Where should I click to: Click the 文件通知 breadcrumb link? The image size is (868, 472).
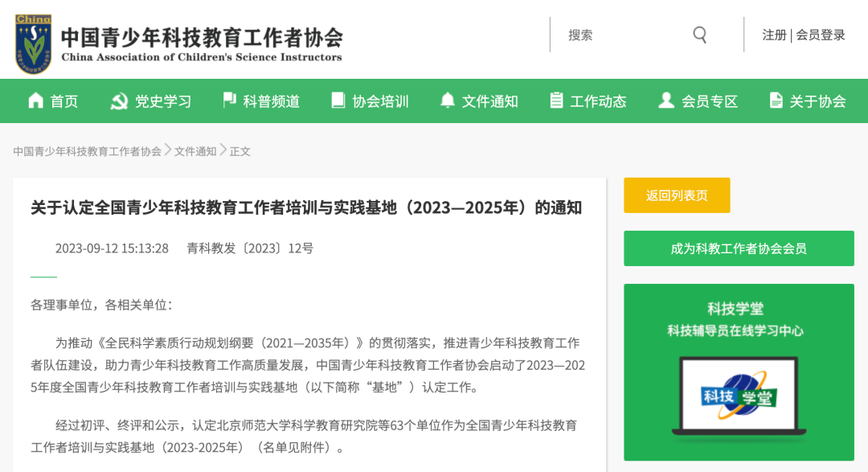[195, 151]
